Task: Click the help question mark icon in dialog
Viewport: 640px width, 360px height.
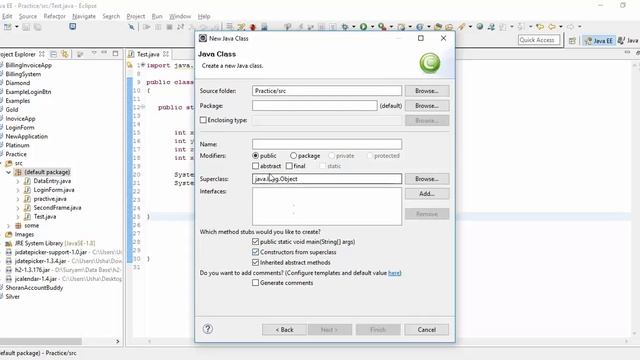Action: (208, 329)
